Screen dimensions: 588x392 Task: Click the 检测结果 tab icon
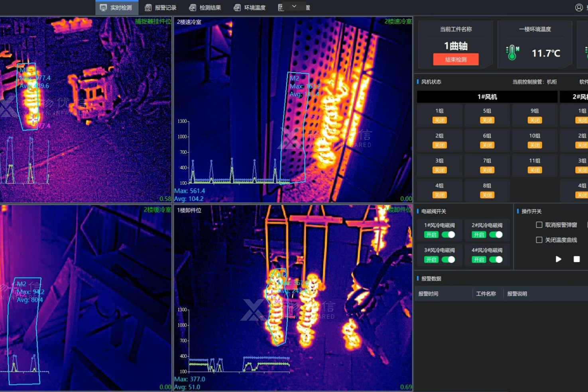[193, 8]
